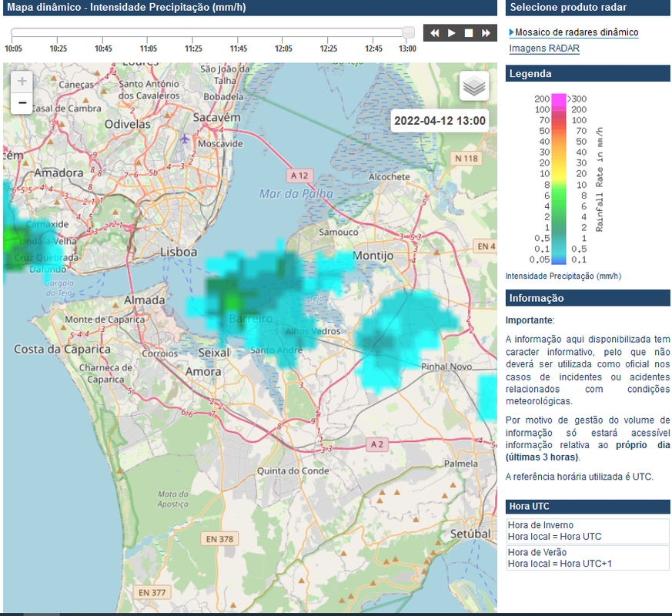Screen dimensions: 672x616
Task: Click the EN 378 road marker
Action: (x=219, y=539)
